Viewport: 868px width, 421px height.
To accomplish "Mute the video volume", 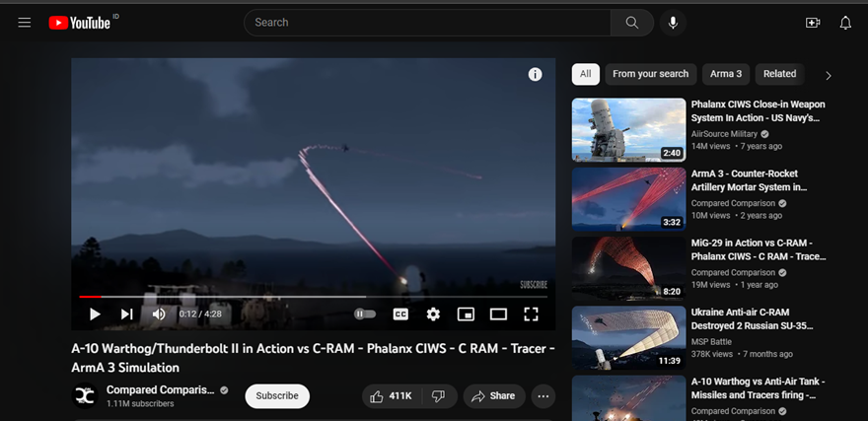I will 159,315.
